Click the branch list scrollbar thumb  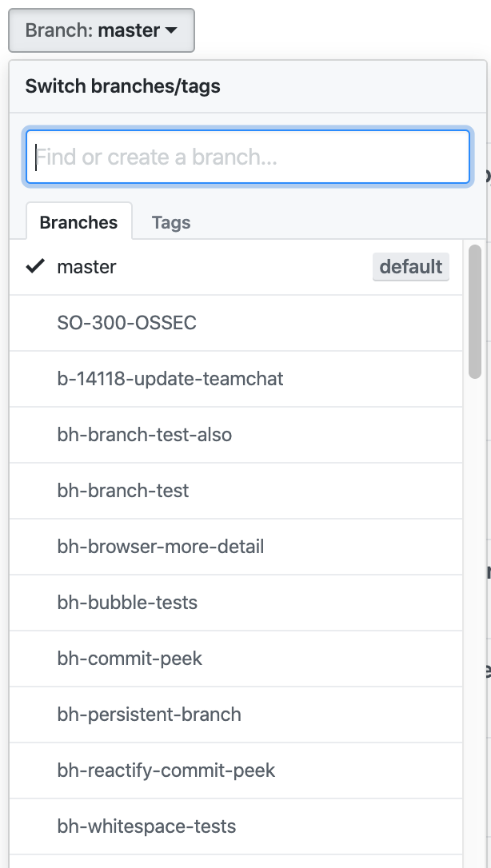point(475,312)
